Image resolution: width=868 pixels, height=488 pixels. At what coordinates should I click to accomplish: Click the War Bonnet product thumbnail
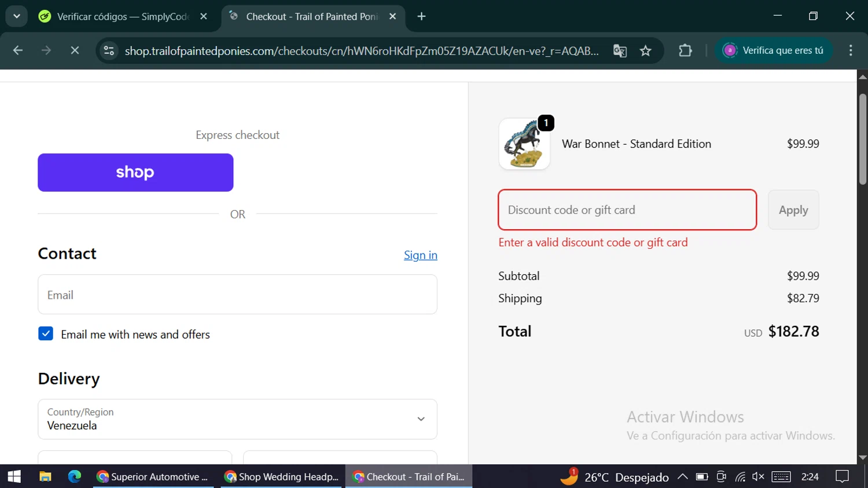(x=524, y=144)
